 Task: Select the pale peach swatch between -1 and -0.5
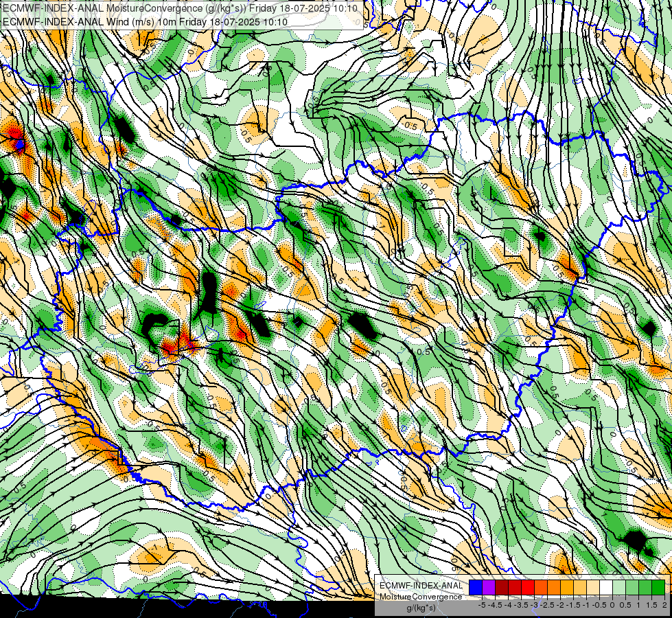[593, 587]
